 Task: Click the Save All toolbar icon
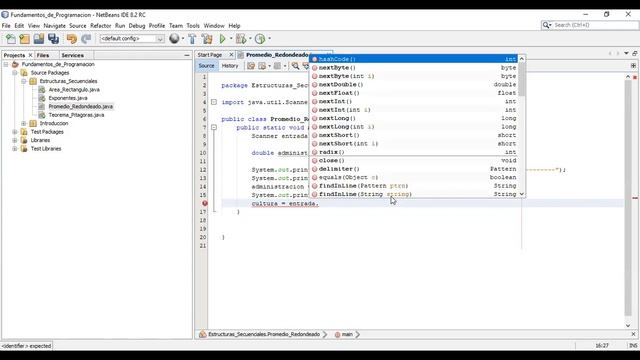[53, 39]
